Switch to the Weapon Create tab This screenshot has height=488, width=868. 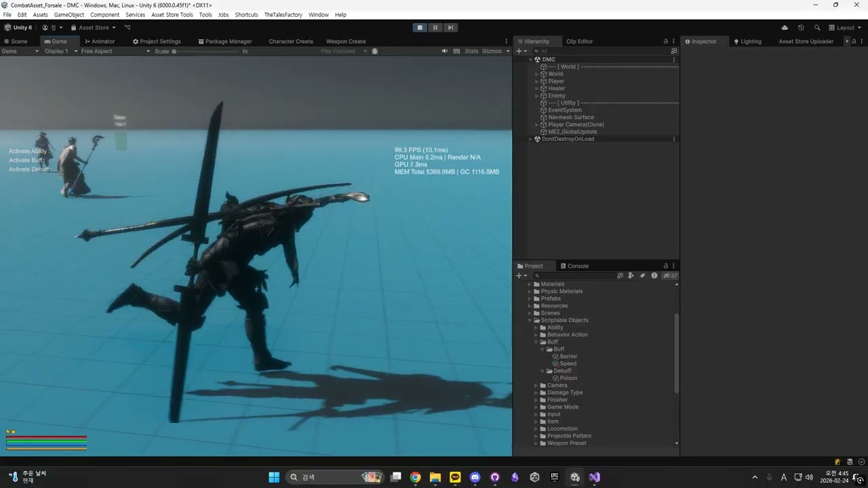[x=346, y=41]
